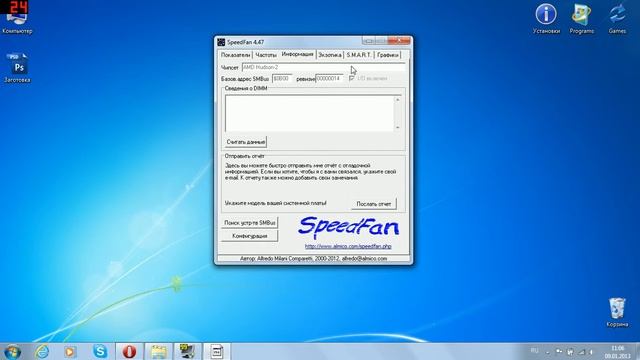640x360 pixels.
Task: Click the SpeedFan taskbar button
Action: (x=188, y=351)
